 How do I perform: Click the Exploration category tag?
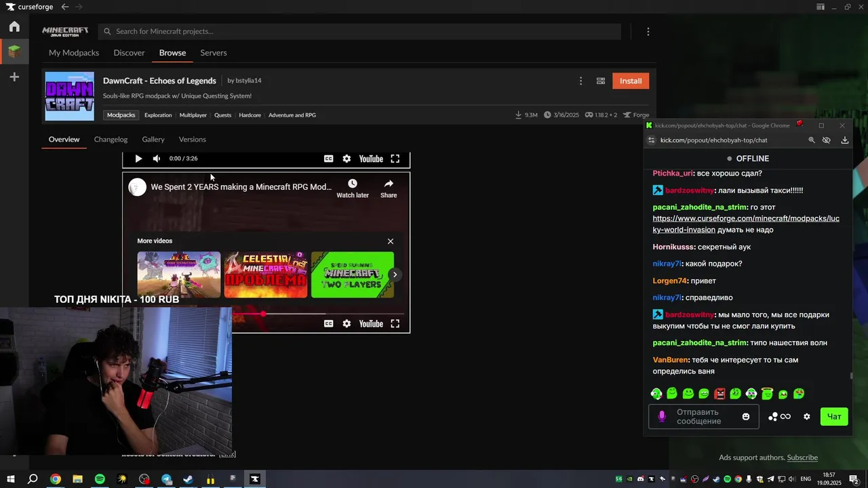click(x=158, y=115)
